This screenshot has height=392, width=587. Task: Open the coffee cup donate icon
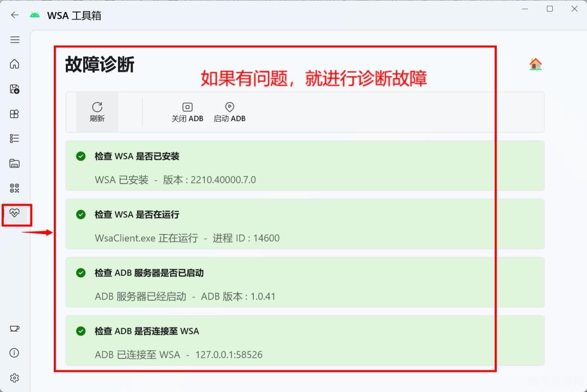pyautogui.click(x=15, y=328)
